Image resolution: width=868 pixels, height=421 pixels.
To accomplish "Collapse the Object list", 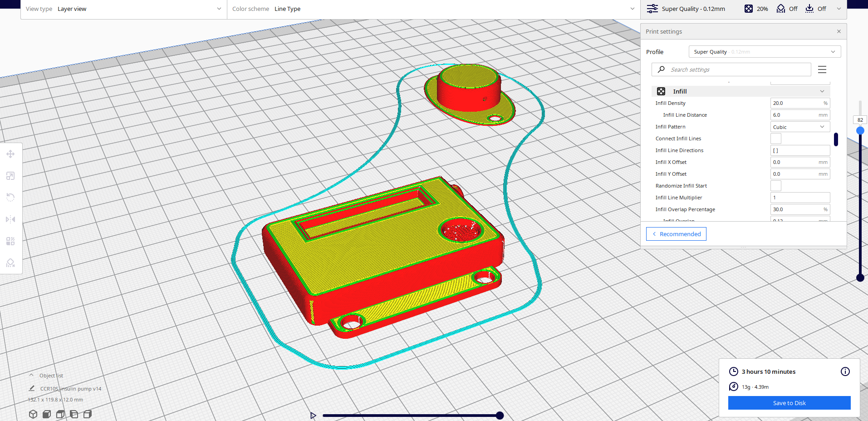I will (31, 375).
